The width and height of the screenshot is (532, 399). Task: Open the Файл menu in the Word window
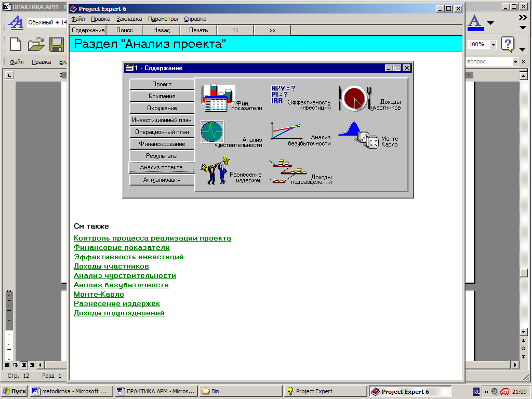coord(17,62)
